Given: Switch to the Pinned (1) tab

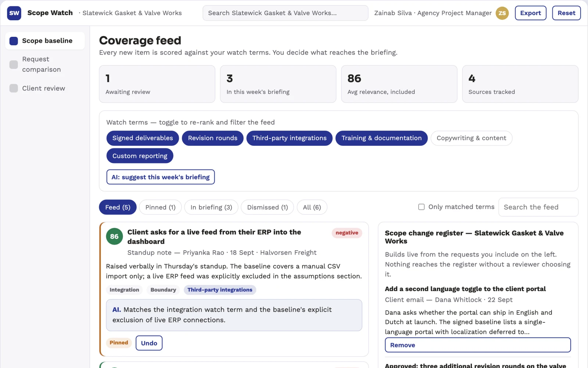Looking at the screenshot, I should point(160,207).
